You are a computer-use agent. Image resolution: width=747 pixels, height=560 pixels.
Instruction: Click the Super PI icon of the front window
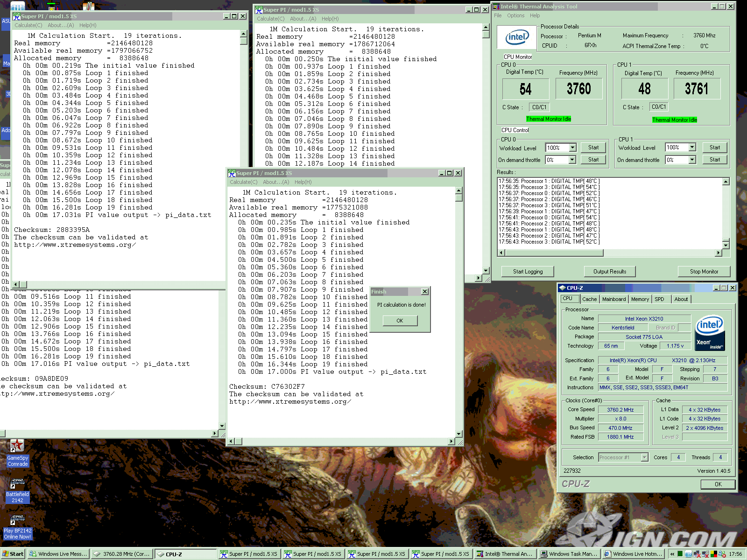click(x=232, y=173)
